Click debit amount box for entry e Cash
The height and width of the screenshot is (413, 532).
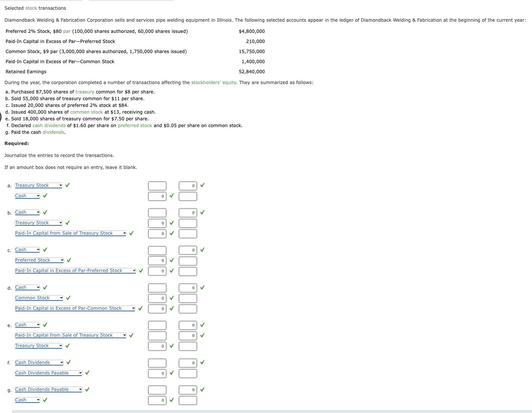click(x=157, y=325)
